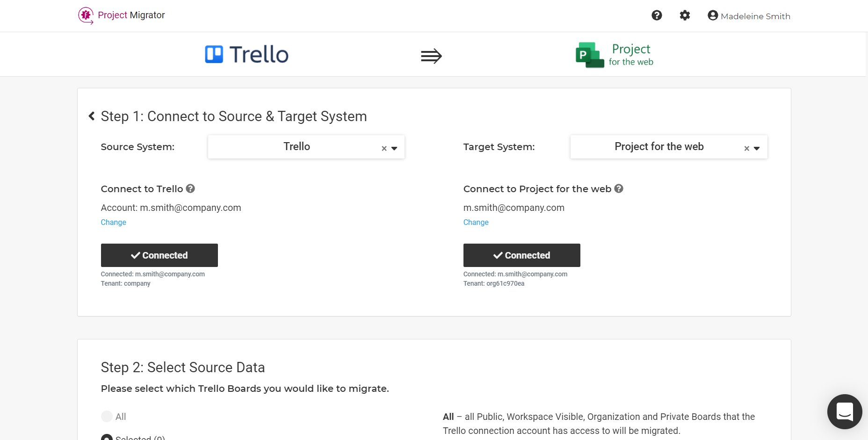The image size is (868, 440).
Task: Click the Project Migrator logo icon
Action: point(86,15)
